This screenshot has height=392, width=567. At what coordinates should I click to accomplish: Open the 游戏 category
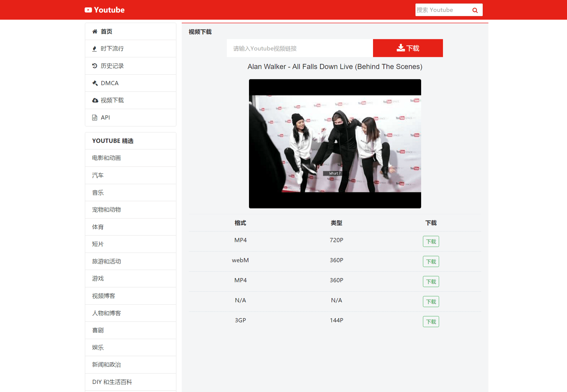[x=131, y=278]
